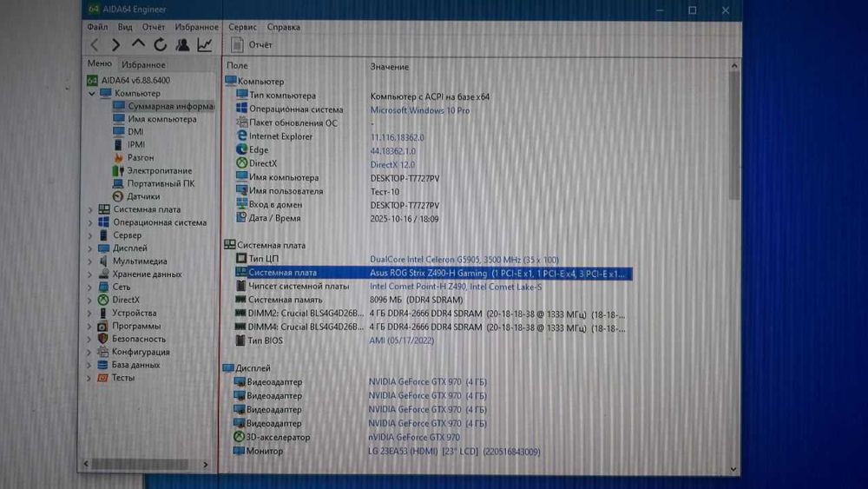Select Портативный ПК in the tree
This screenshot has width=868, height=489.
pos(161,183)
